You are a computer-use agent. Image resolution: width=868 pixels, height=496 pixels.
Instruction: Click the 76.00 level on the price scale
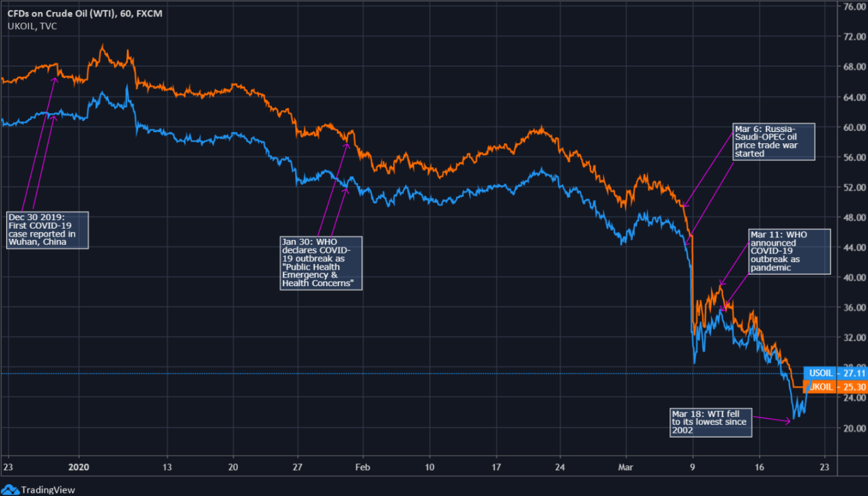(x=854, y=7)
